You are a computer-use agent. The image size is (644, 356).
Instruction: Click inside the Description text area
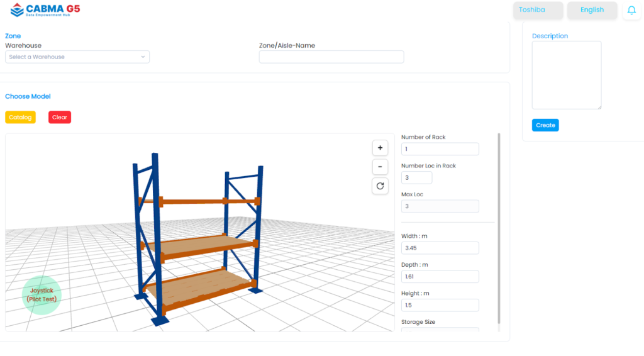pos(566,75)
